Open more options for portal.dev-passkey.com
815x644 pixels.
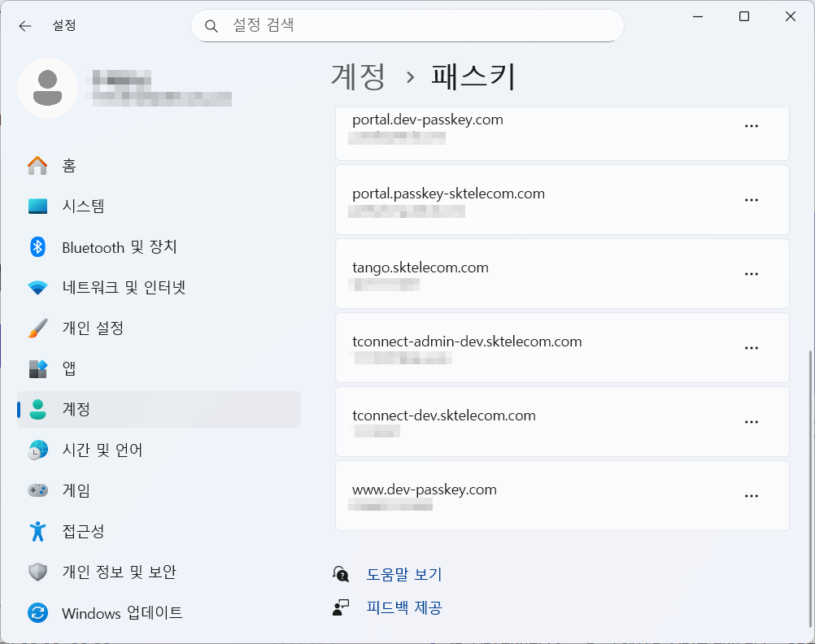coord(751,126)
